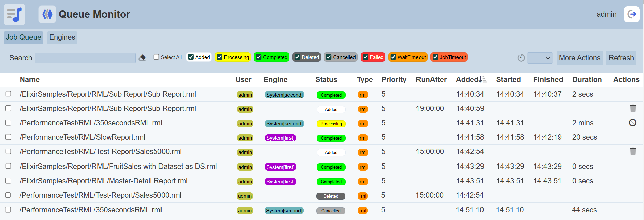This screenshot has height=220, width=644.
Task: Select the Job Queue tab
Action: [x=23, y=37]
